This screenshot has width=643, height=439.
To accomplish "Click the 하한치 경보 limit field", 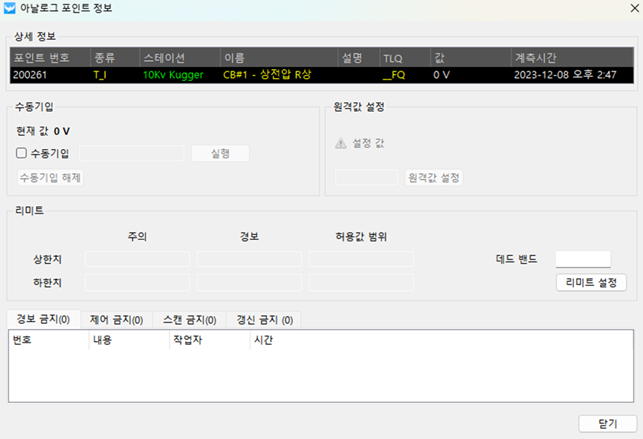I will click(249, 282).
